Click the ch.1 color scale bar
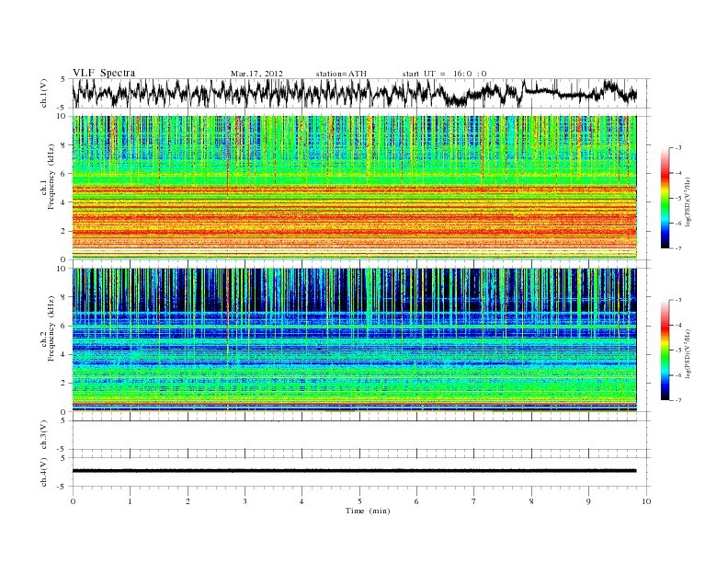Viewport: 728px width, 563px height. click(665, 199)
